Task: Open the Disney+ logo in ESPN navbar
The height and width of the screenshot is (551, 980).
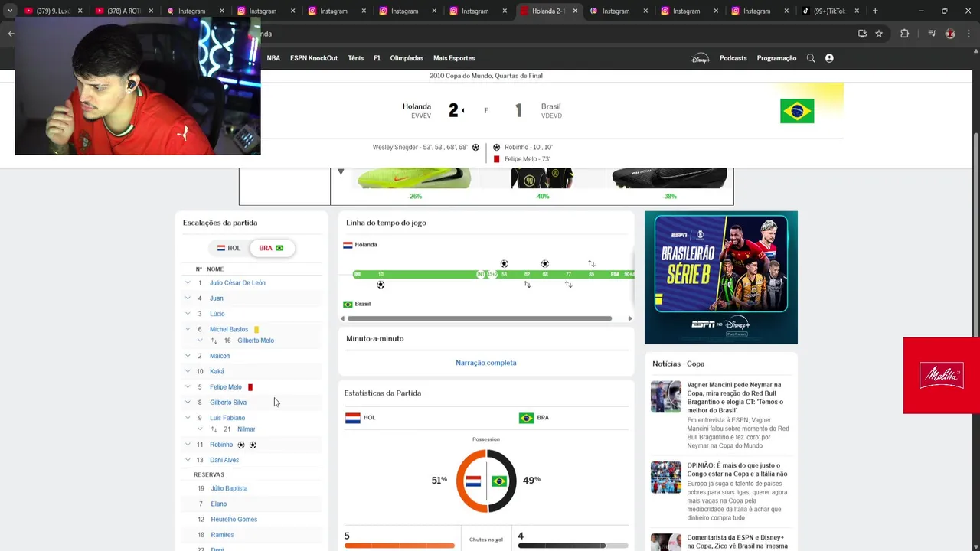Action: tap(700, 58)
